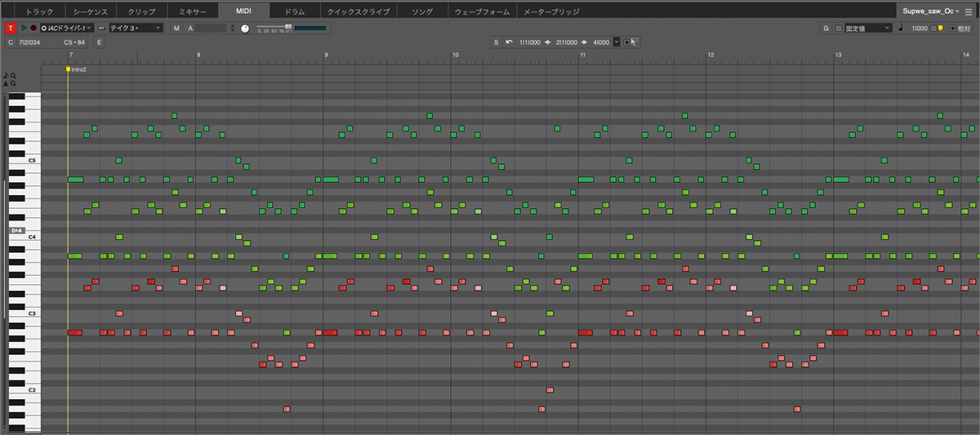This screenshot has width=980, height=435.
Task: Toggle the checkbox before the pointer icon
Action: [626, 42]
